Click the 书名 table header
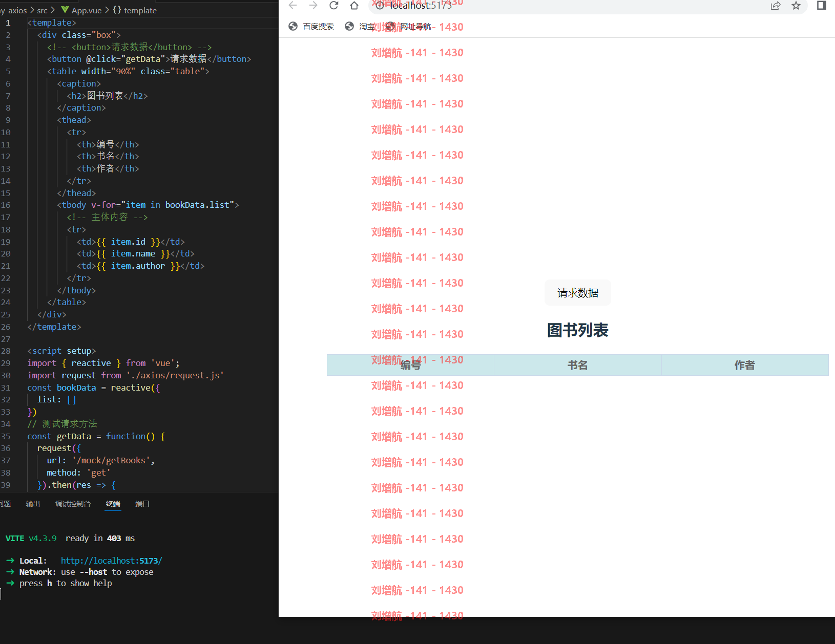 coord(577,365)
